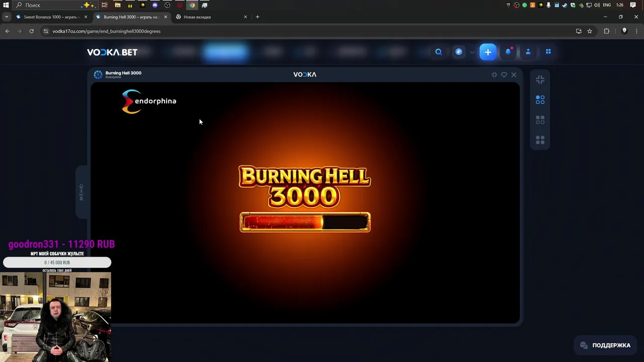Switch the ENG input language indicator
This screenshot has width=644, height=362.
click(x=607, y=5)
